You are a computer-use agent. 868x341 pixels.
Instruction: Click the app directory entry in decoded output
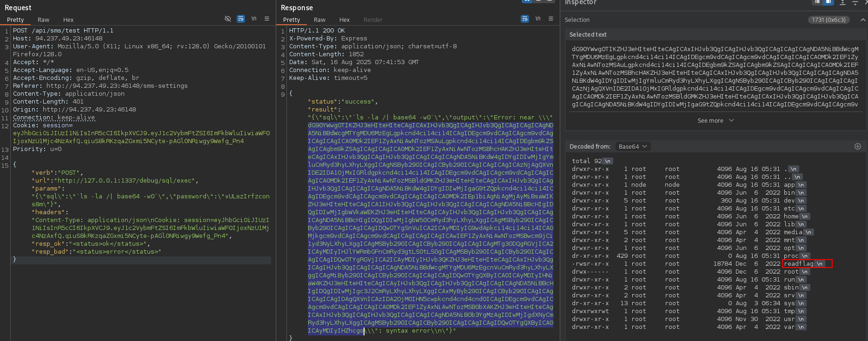tap(789, 185)
